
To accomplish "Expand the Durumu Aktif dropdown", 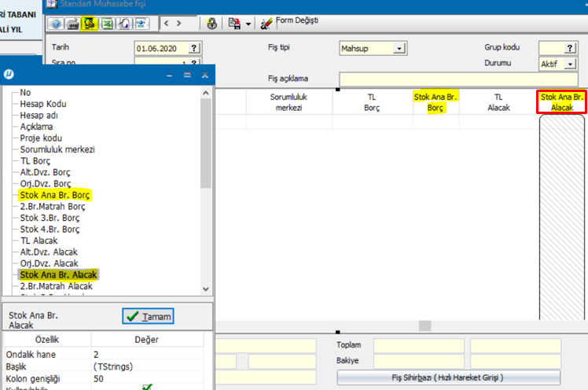I will tap(571, 64).
